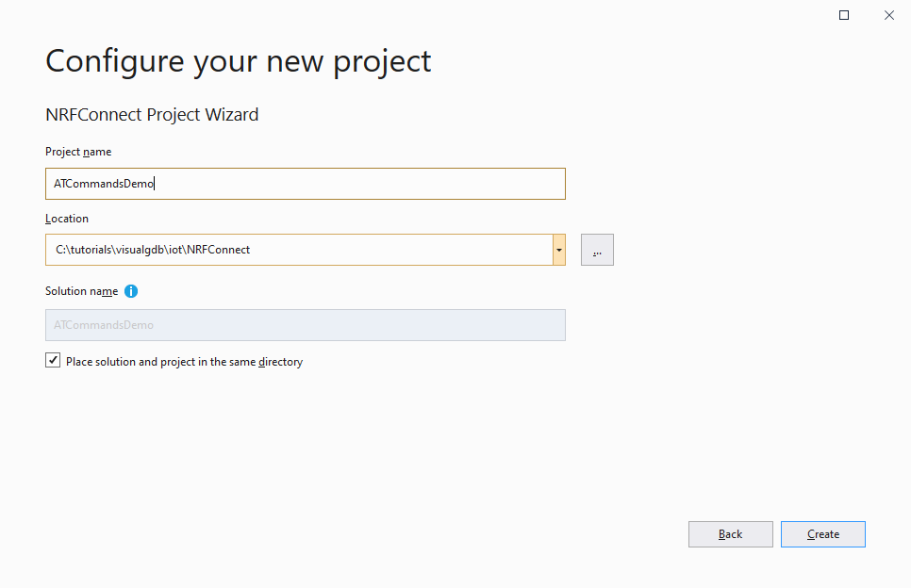
Task: Click the checkmark inside the directory checkbox
Action: [53, 360]
